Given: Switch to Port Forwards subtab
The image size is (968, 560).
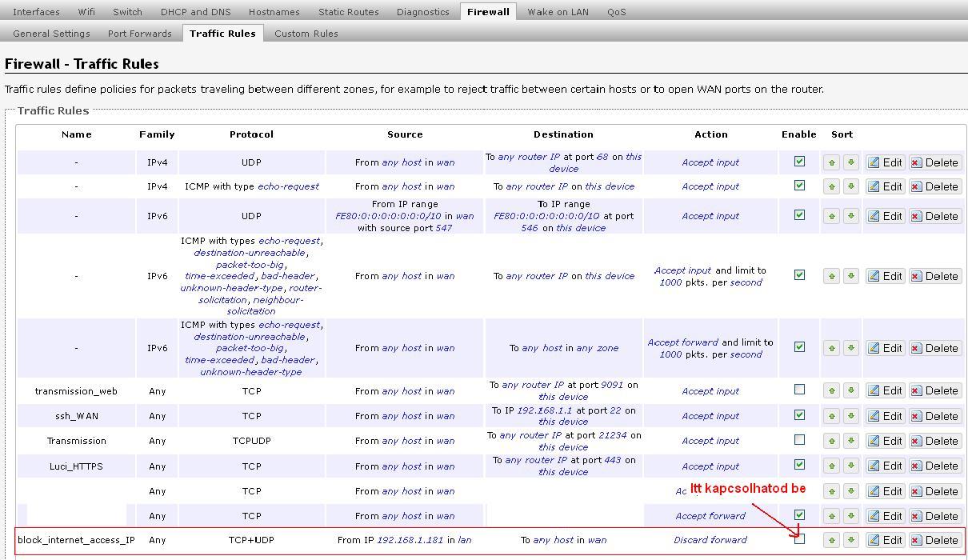Looking at the screenshot, I should pyautogui.click(x=140, y=34).
